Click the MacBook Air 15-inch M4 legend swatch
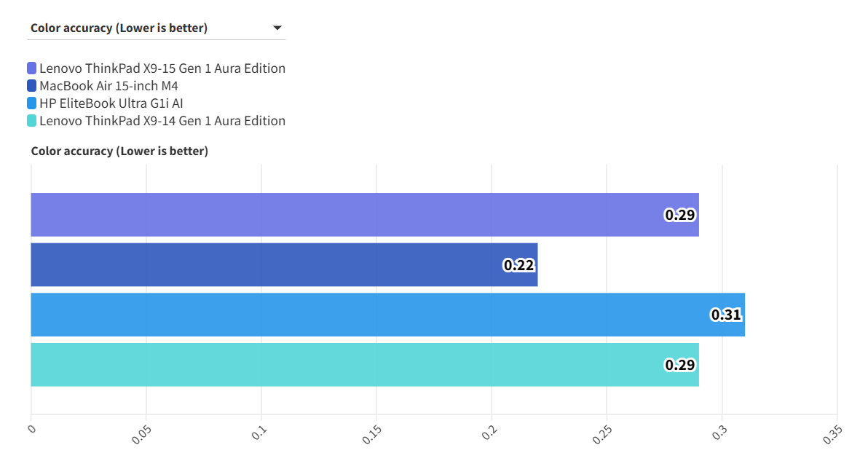The width and height of the screenshot is (868, 461). pos(31,86)
